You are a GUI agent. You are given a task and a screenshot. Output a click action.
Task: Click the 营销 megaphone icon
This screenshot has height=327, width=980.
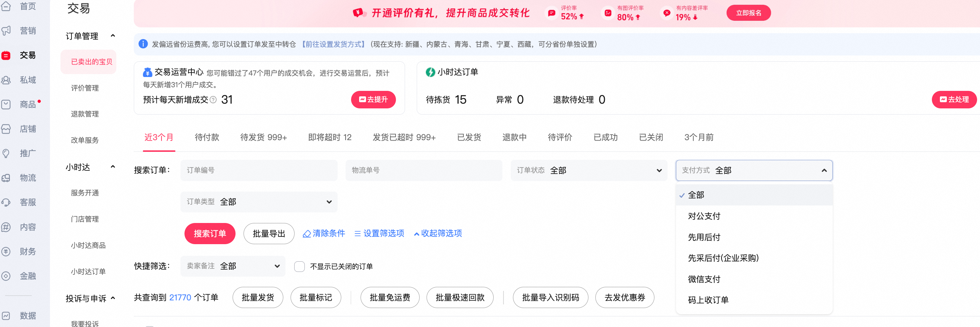click(x=6, y=31)
